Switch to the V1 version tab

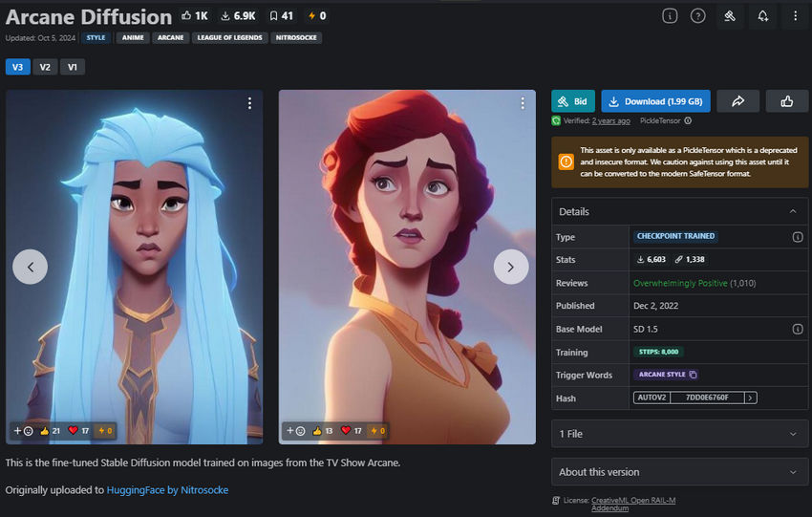[73, 67]
